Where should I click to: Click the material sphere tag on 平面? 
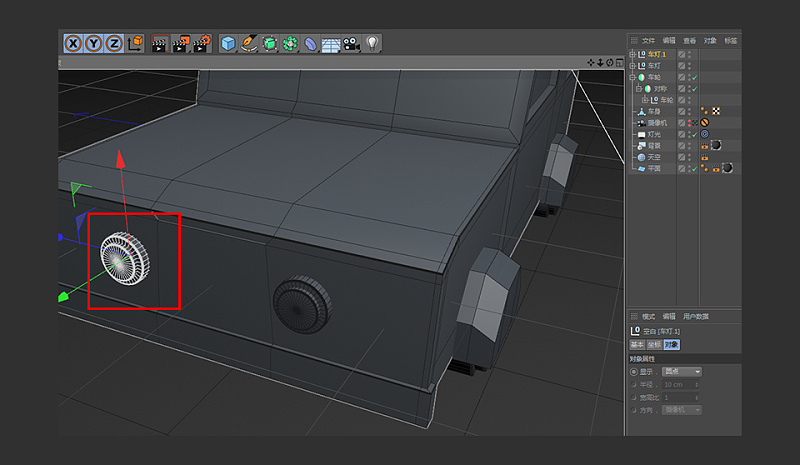(x=728, y=168)
